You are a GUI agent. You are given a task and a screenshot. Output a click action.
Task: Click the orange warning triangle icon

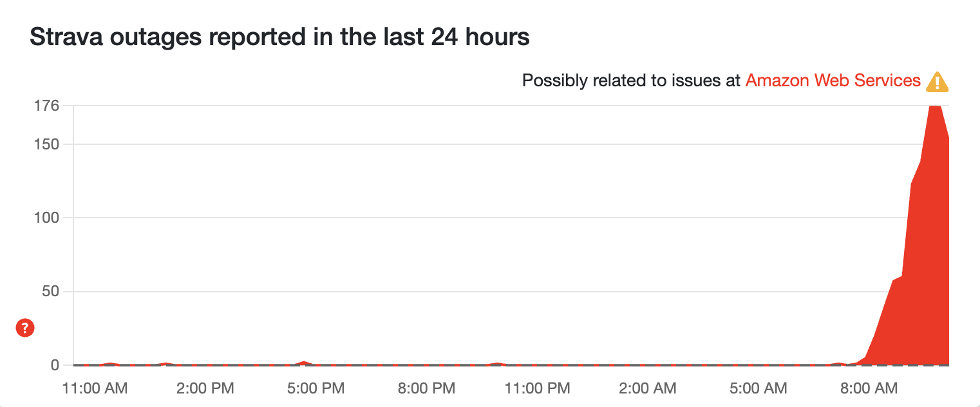937,82
